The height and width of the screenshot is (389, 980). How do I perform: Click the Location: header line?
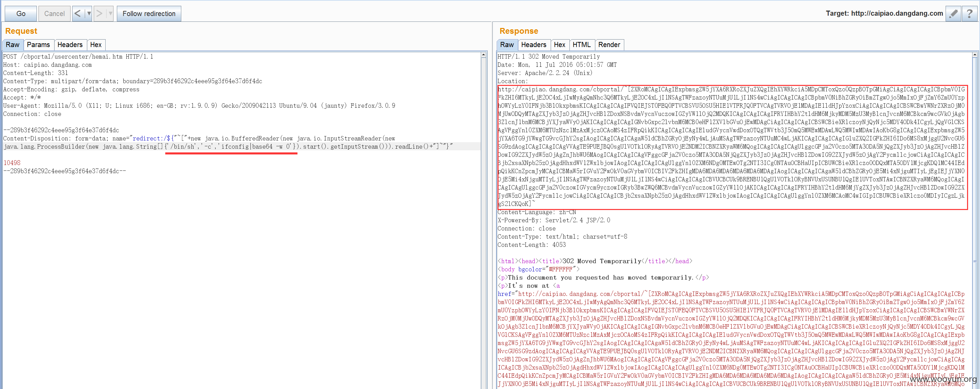click(x=512, y=81)
